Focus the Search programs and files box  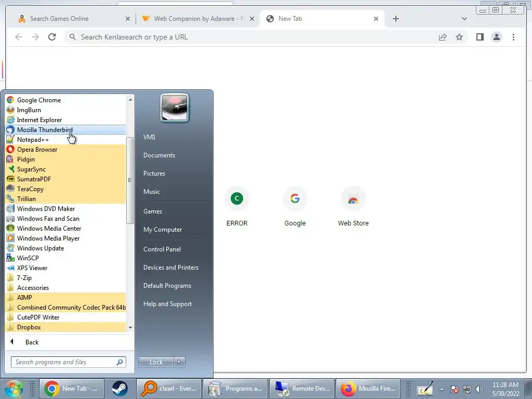pyautogui.click(x=69, y=362)
